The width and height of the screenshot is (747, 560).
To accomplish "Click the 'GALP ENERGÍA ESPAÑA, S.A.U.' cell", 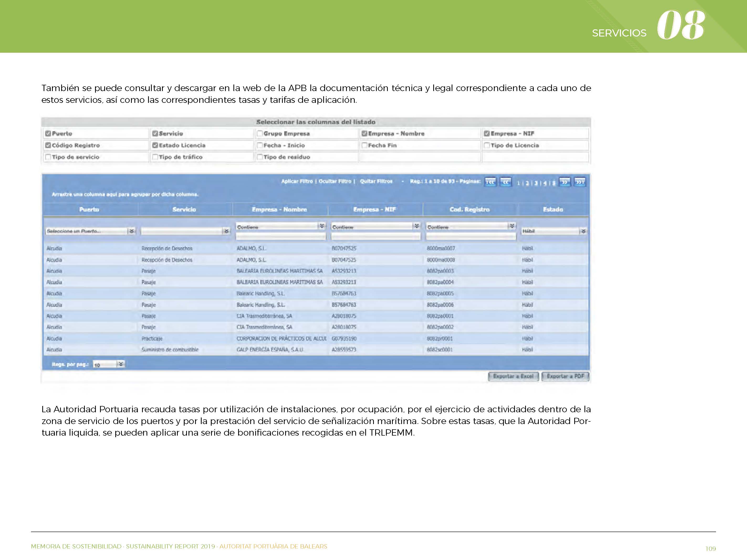I will (270, 350).
